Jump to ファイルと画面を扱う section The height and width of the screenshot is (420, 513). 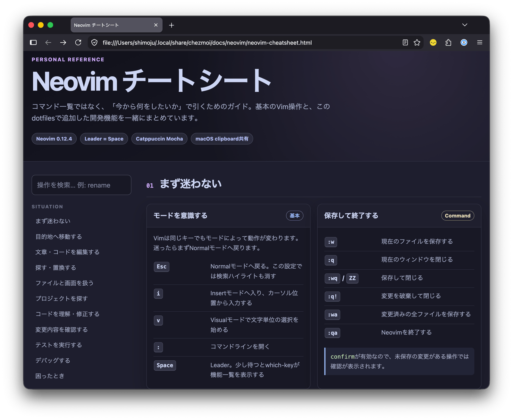point(64,283)
